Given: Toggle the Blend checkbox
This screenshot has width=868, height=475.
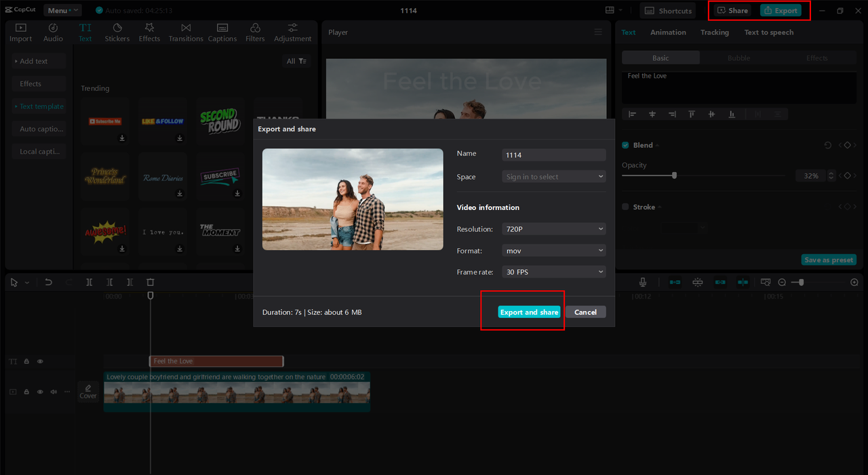Looking at the screenshot, I should coord(625,145).
